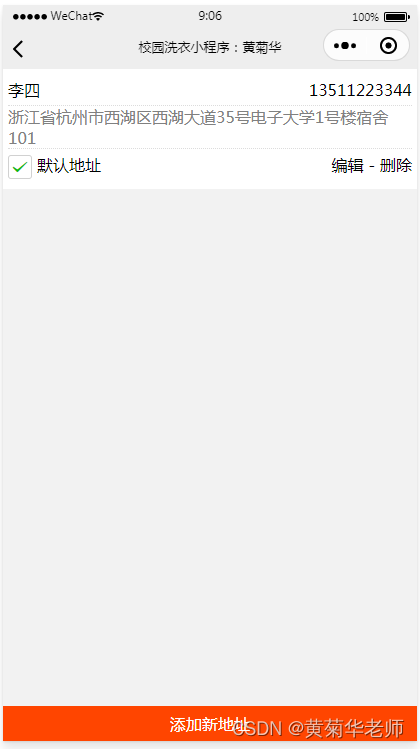Tap the signal strength dots

pyautogui.click(x=30, y=17)
